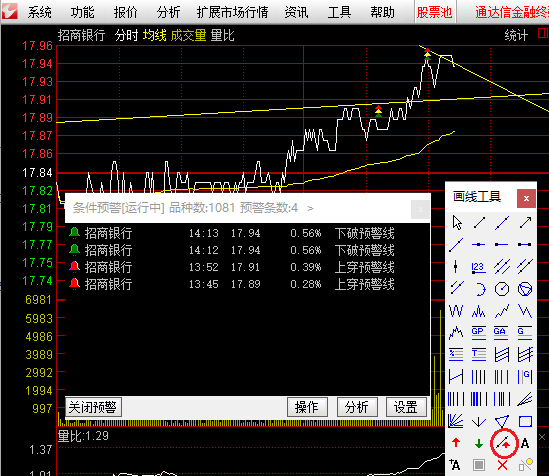Select the 13:52 上穿预警线 alert row

[x=247, y=267]
